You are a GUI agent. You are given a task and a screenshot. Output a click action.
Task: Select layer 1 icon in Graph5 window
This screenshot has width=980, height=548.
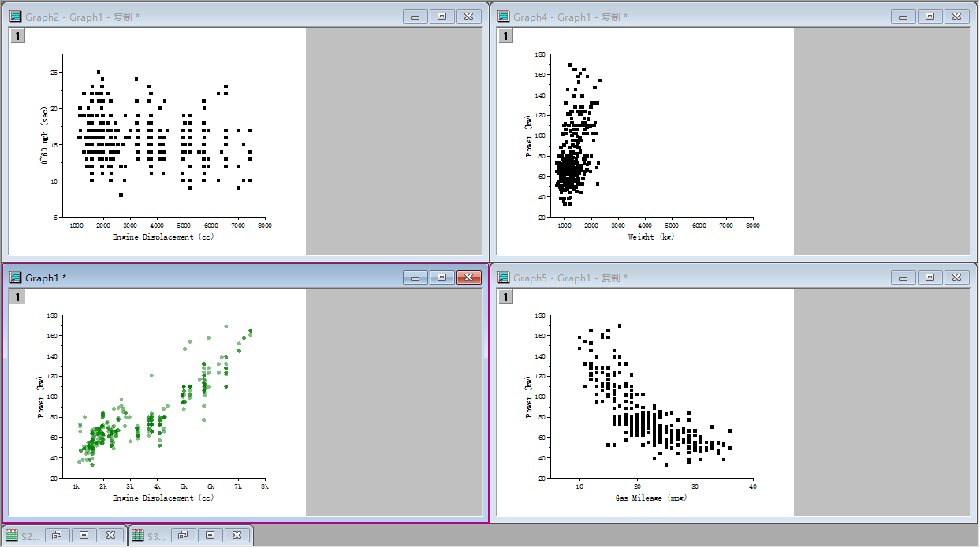tap(505, 296)
